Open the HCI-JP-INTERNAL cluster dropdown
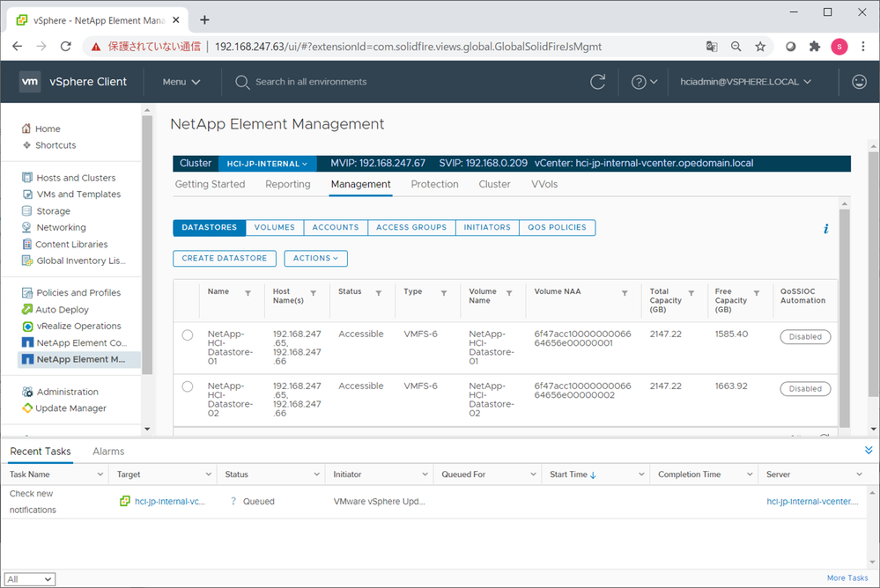880x588 pixels. click(x=267, y=164)
